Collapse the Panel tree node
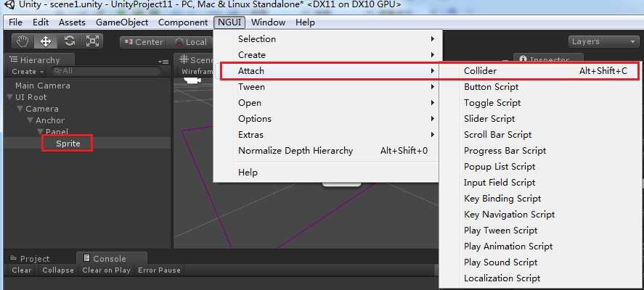This screenshot has height=290, width=644. point(40,132)
